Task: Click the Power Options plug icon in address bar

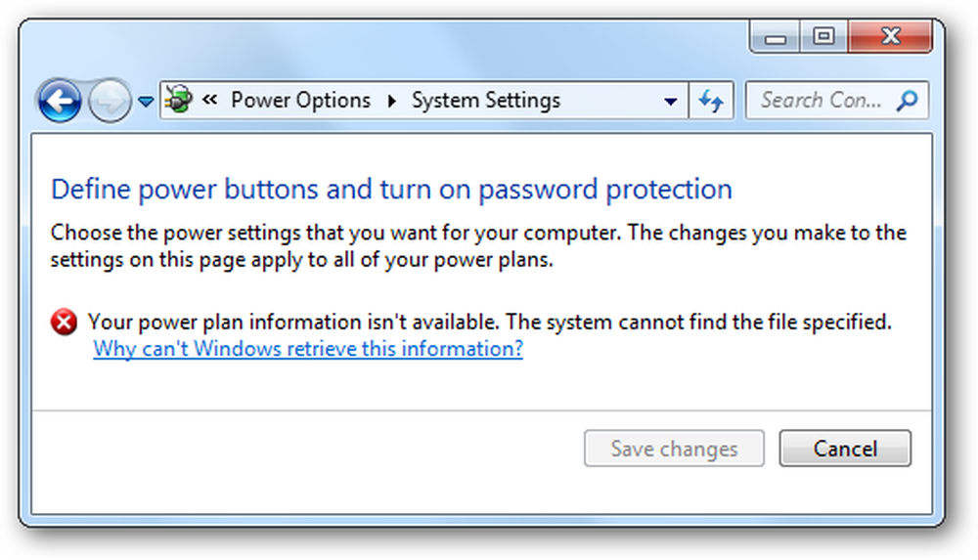Action: click(x=179, y=100)
